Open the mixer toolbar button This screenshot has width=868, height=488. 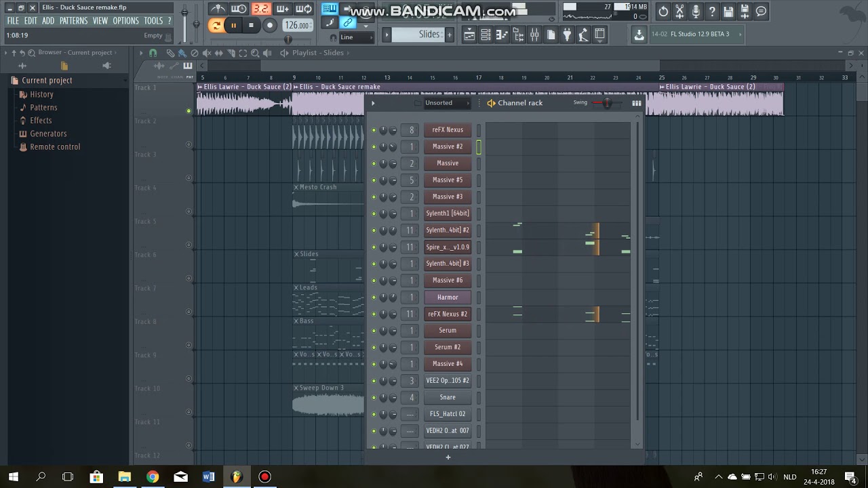coord(534,35)
